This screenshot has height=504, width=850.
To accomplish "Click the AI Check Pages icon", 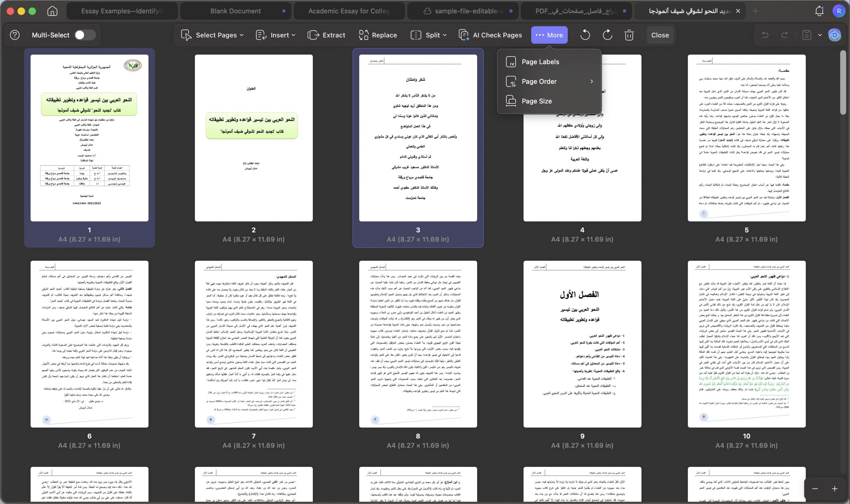I will (x=464, y=35).
